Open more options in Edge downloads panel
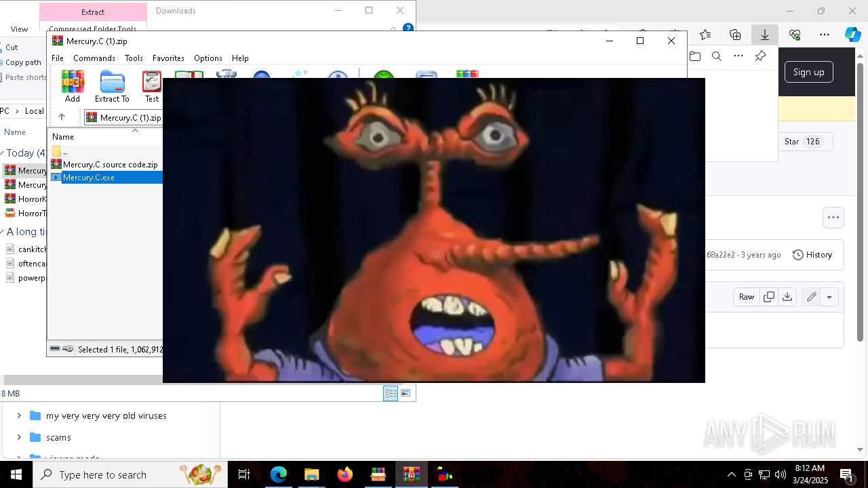Viewport: 868px width, 488px height. [738, 56]
